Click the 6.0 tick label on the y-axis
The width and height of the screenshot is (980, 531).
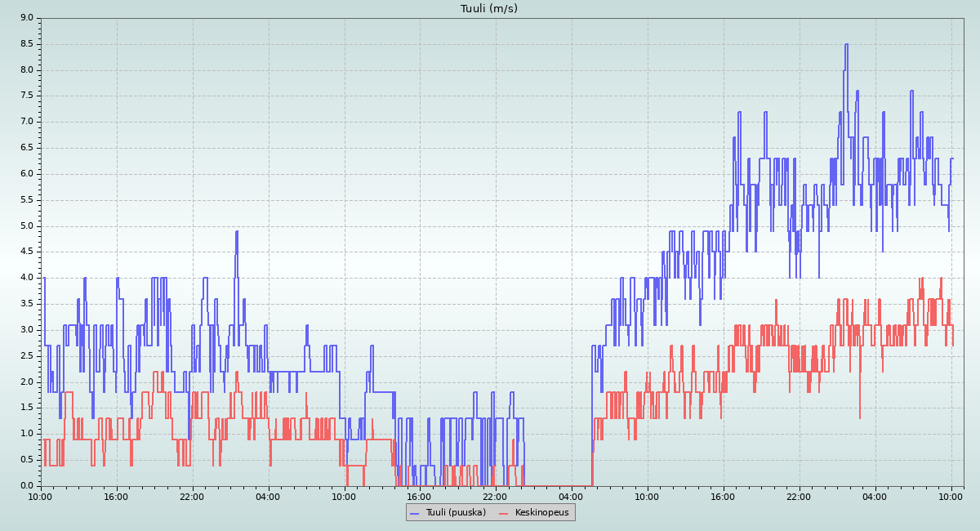(26, 174)
